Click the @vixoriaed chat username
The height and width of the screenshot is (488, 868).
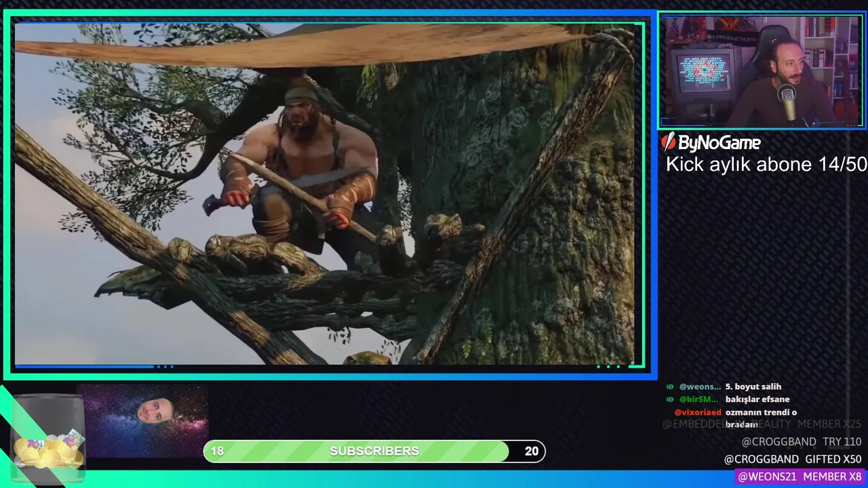click(x=698, y=412)
